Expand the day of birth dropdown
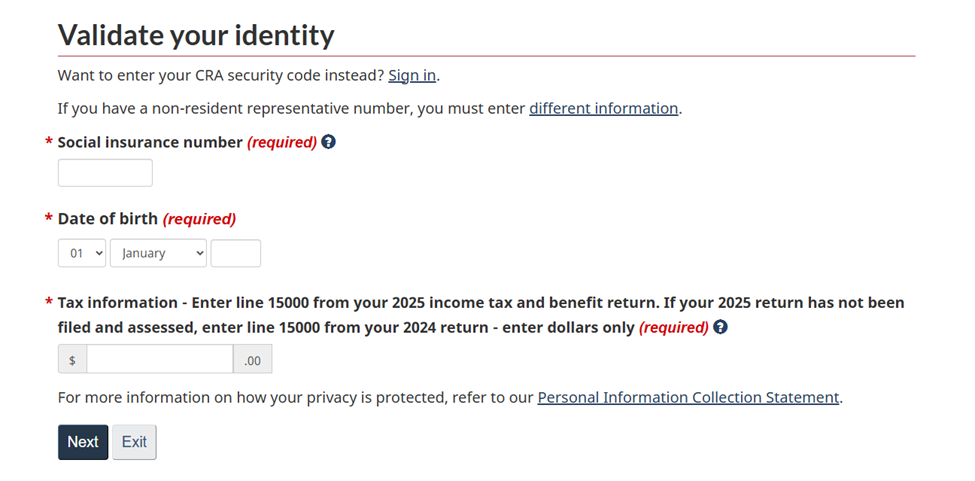 [x=82, y=254]
